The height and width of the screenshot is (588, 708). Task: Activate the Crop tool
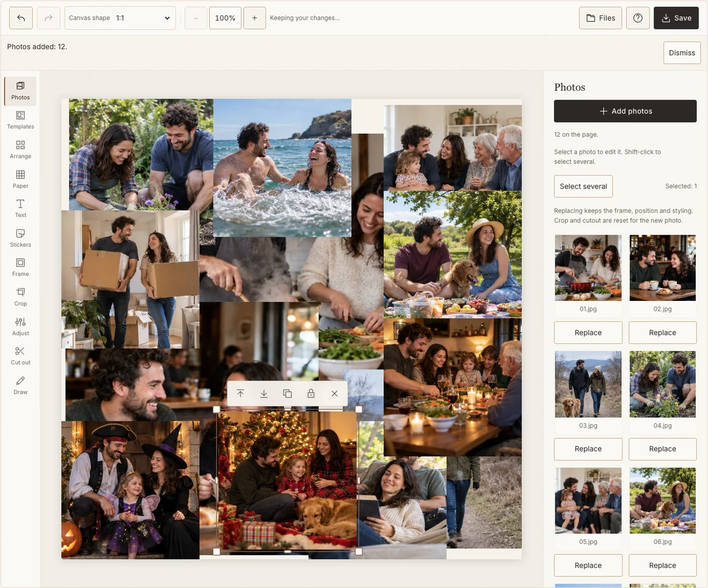(x=20, y=298)
